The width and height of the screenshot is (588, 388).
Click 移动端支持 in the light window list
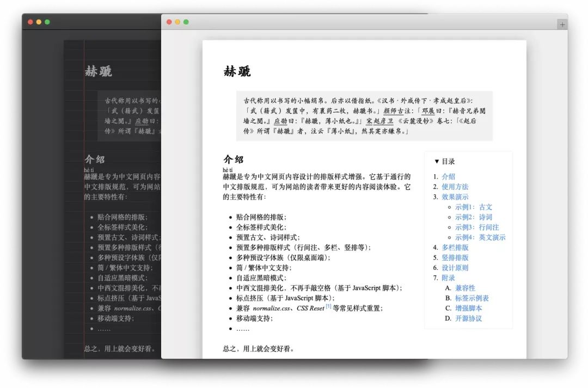point(255,318)
